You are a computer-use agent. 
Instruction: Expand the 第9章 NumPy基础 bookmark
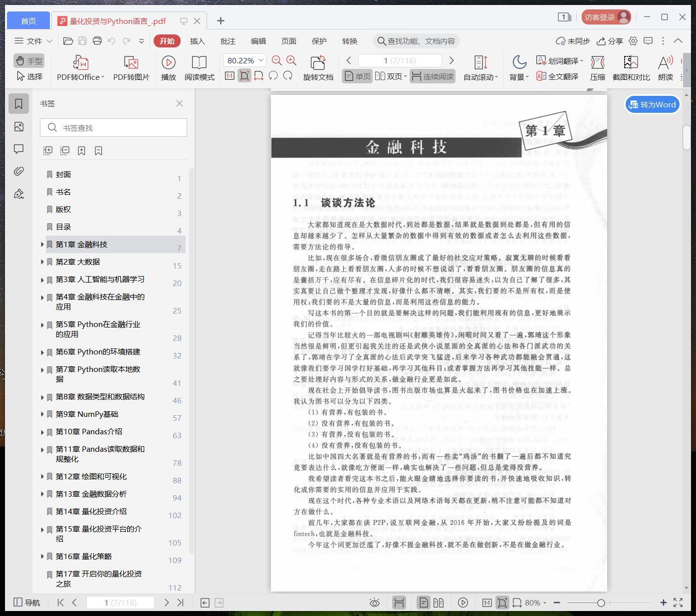[x=42, y=414]
